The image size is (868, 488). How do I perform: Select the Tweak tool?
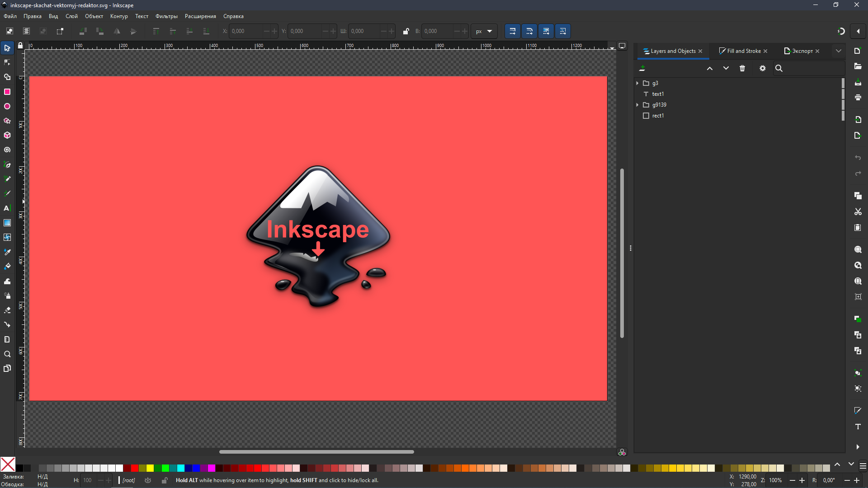coord(7,281)
